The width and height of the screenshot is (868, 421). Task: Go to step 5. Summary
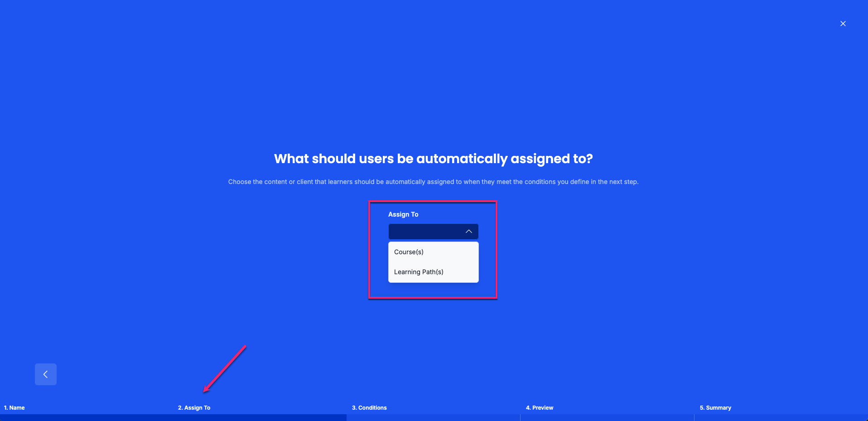point(715,408)
